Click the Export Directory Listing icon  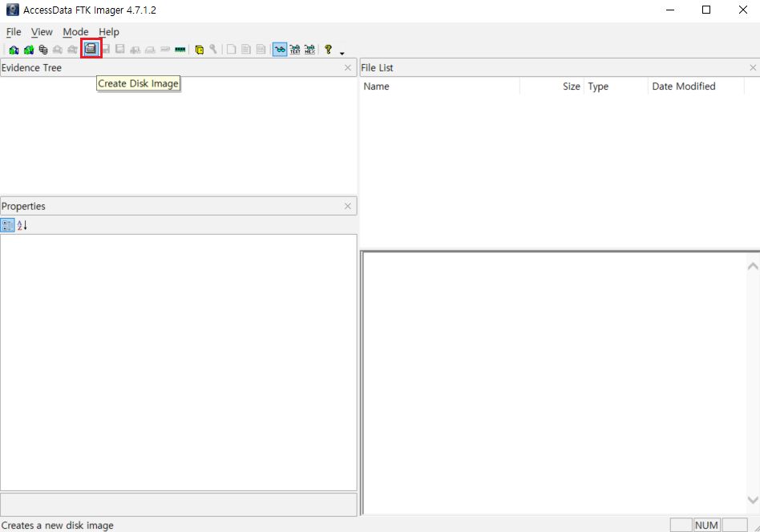point(261,50)
